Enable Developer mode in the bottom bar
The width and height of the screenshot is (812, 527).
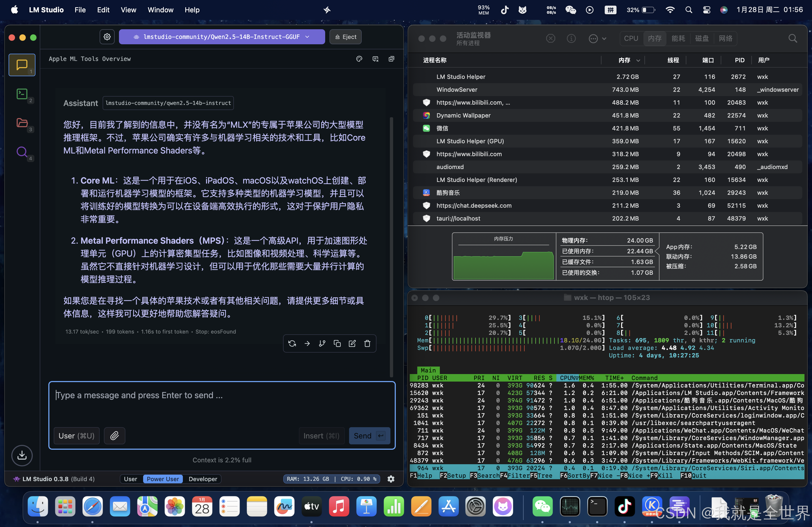[203, 479]
